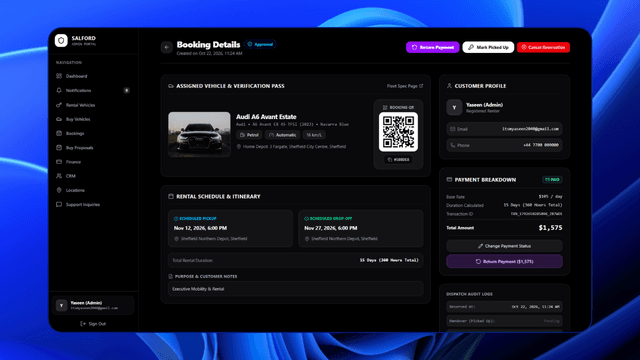
Task: Click customer avatar Y in Customer Profile
Action: (x=454, y=107)
